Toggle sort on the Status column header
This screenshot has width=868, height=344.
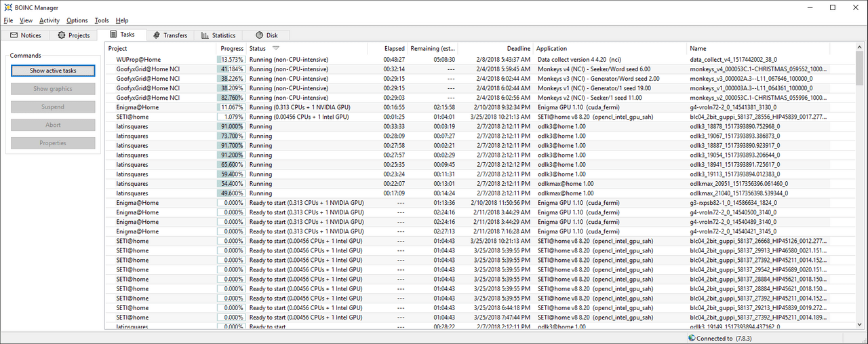tap(307, 49)
